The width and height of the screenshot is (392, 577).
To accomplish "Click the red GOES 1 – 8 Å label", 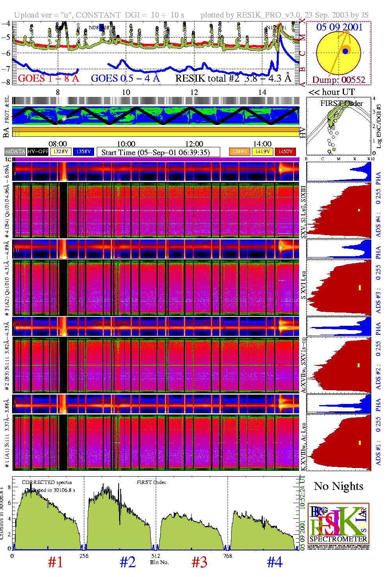I will tap(48, 79).
